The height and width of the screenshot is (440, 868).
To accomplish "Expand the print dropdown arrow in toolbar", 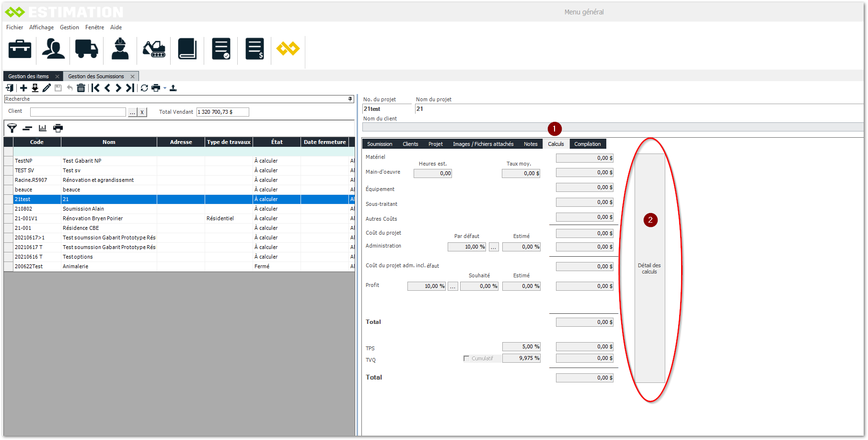I will pyautogui.click(x=165, y=88).
